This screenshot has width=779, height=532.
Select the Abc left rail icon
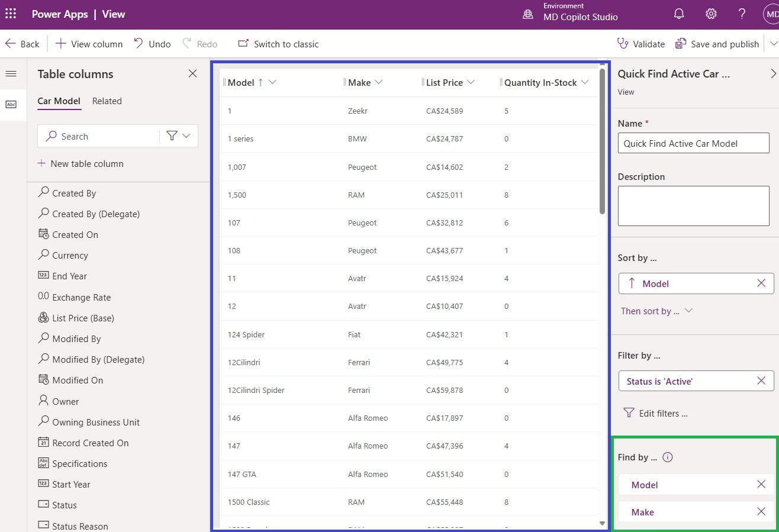[11, 104]
